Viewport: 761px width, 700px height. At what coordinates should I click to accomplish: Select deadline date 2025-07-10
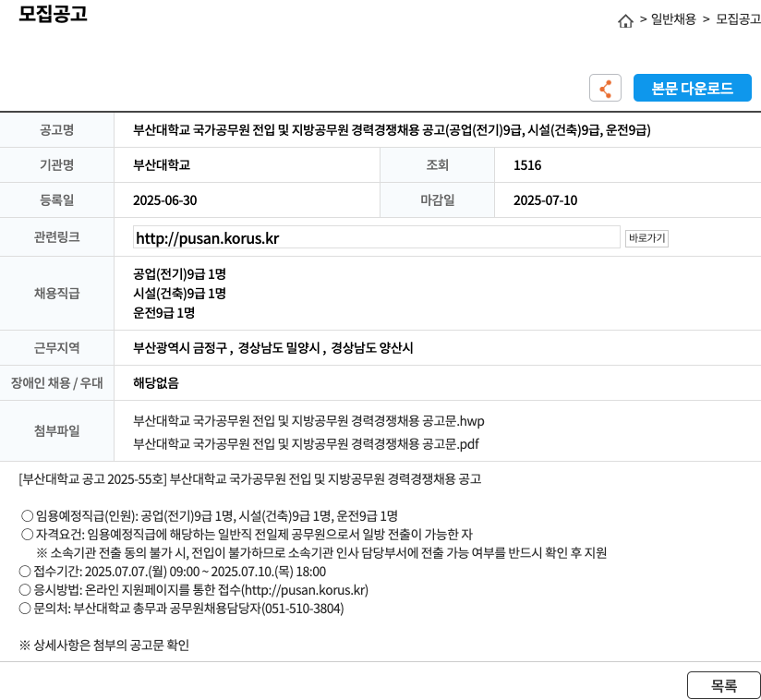tap(546, 200)
